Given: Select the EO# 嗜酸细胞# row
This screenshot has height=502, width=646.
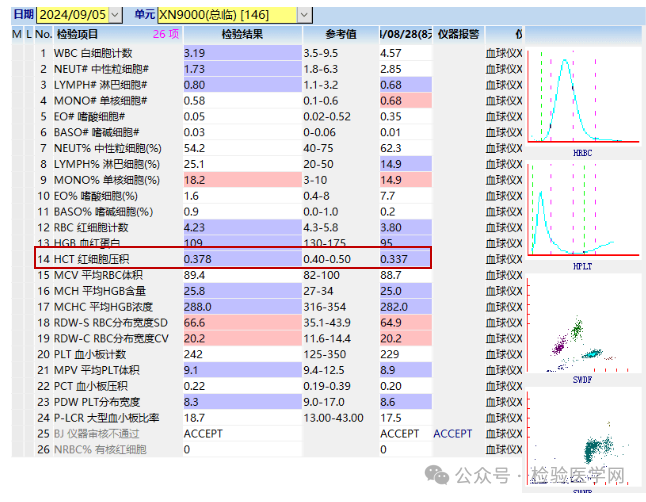Looking at the screenshot, I should [x=268, y=117].
